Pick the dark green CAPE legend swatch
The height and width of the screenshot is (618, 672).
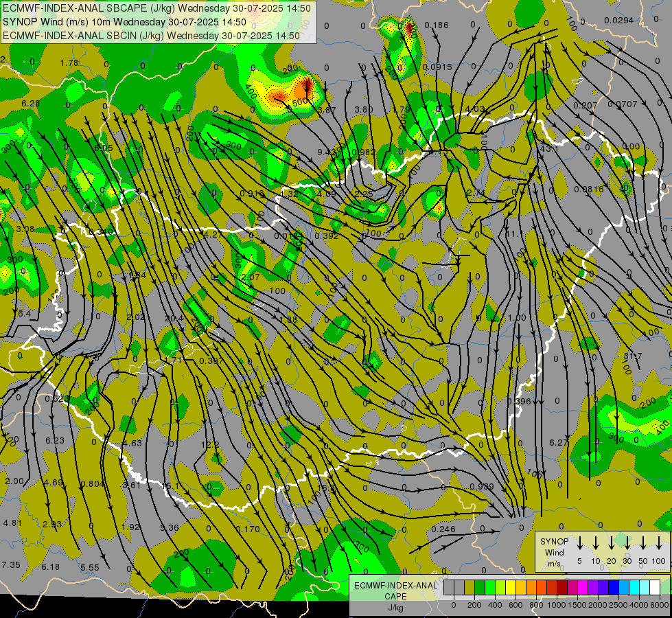click(480, 588)
